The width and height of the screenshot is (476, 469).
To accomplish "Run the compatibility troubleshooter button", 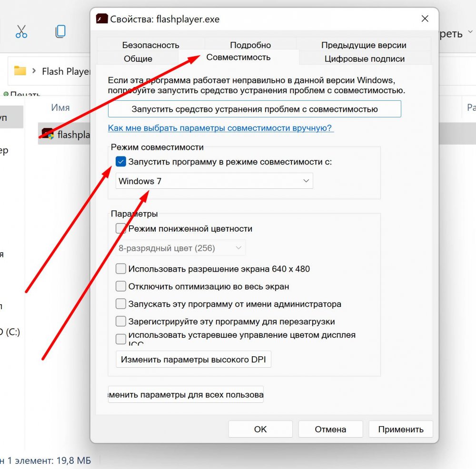I will coord(254,109).
